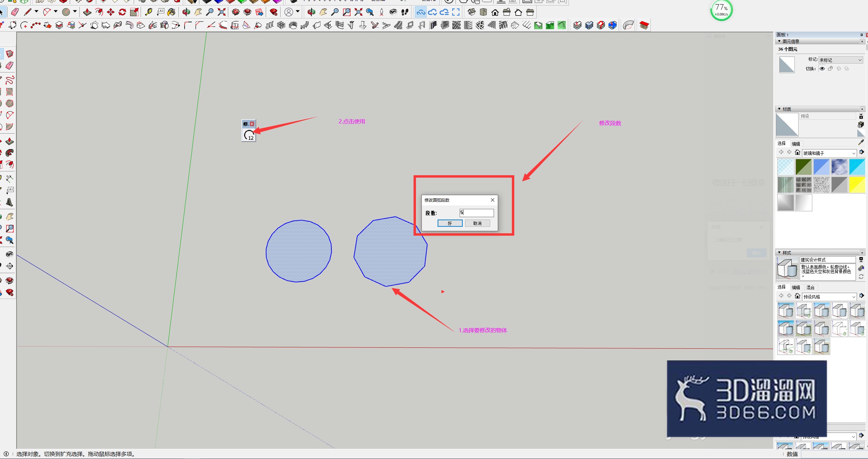Pick the eyedropper sample paint tool
868x459 pixels.
(x=861, y=143)
